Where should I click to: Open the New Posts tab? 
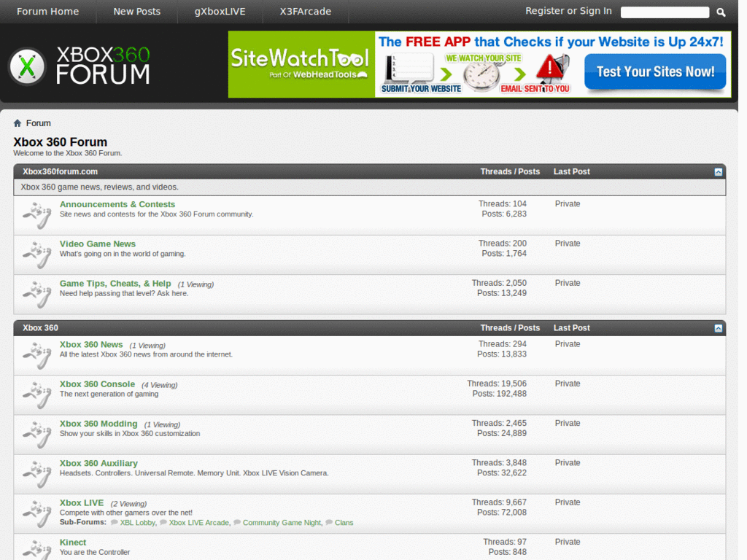click(136, 12)
